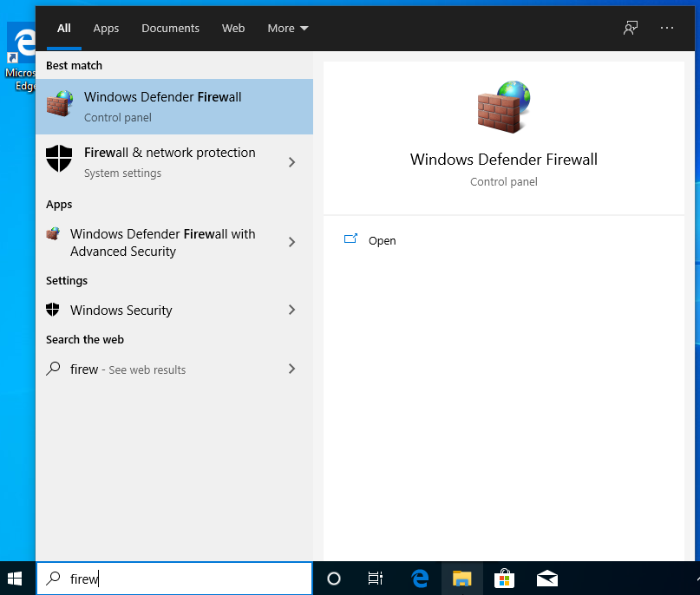Expand arrow for Firewall with Advanced Security
700x595 pixels.
coord(291,242)
